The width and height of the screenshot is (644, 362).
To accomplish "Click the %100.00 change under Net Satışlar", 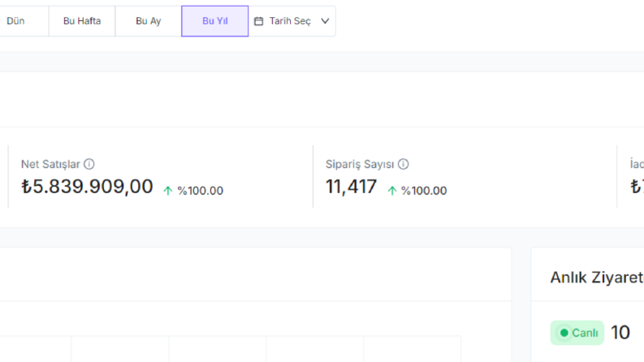I will click(201, 191).
